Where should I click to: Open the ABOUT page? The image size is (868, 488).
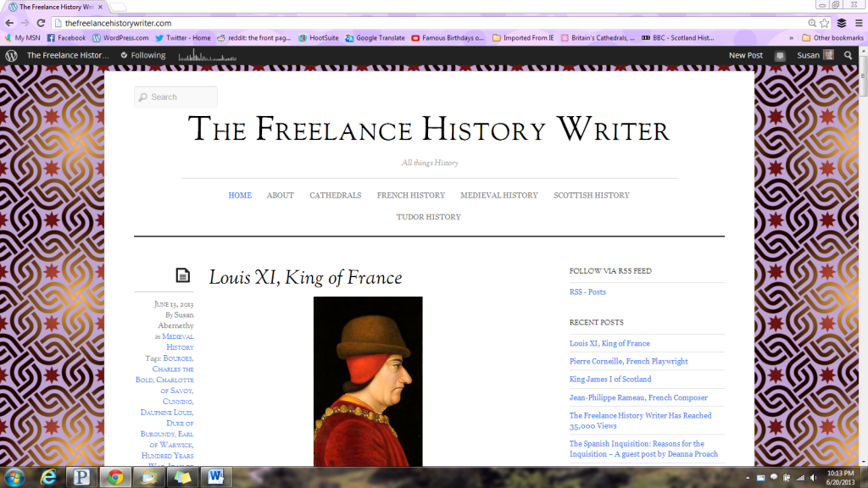[280, 196]
